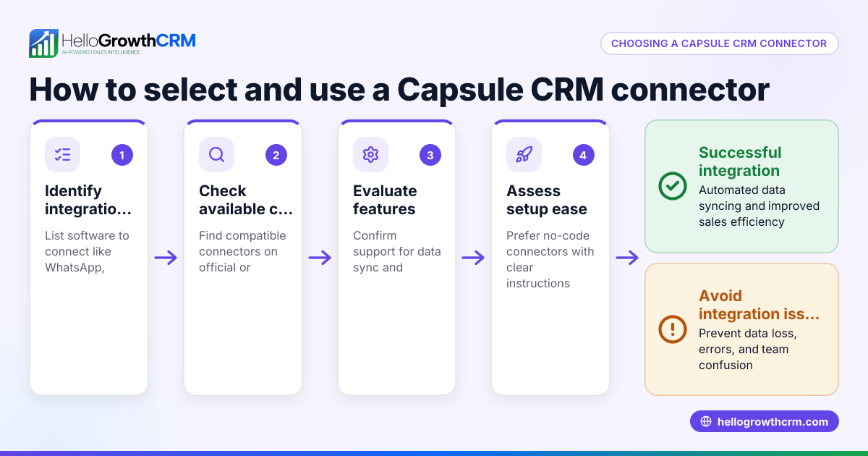Click 'Confirm support for data sync and' text
The image size is (868, 456).
point(397,251)
